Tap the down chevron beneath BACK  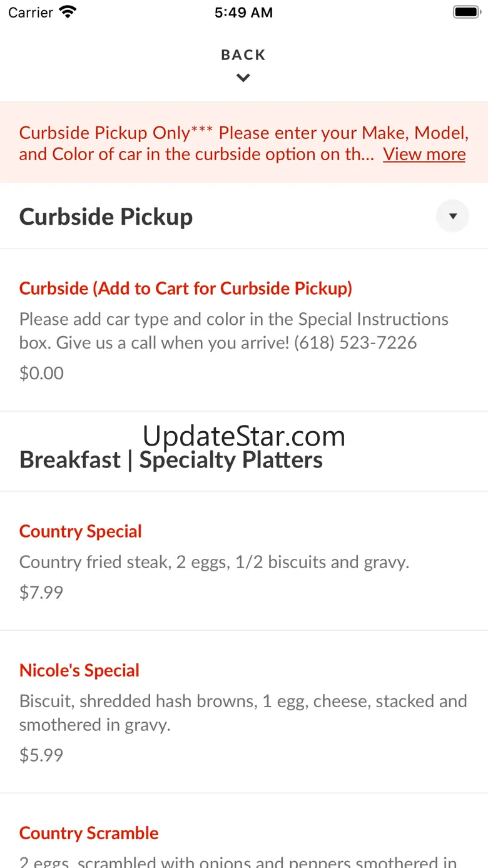[243, 78]
